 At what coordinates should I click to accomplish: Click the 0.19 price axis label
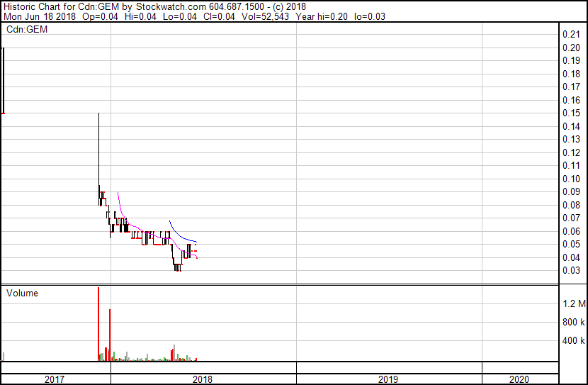point(571,60)
